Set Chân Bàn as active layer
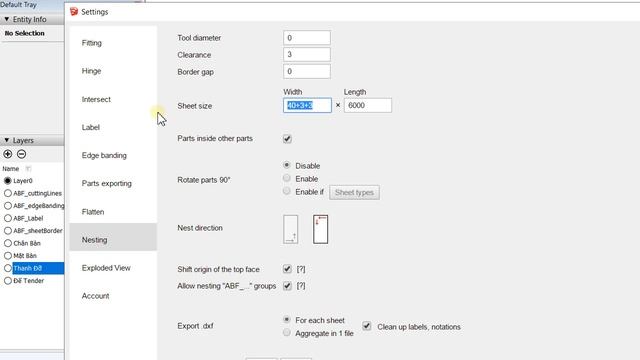640x360 pixels. pyautogui.click(x=7, y=243)
